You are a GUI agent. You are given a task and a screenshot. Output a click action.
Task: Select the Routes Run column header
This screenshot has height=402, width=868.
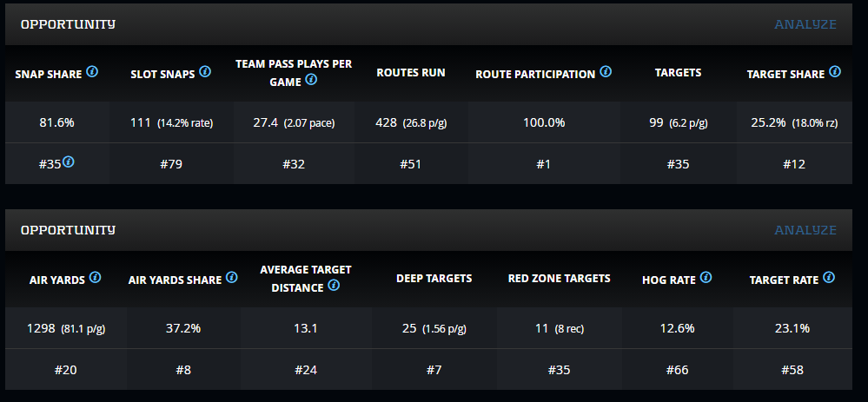click(x=410, y=73)
